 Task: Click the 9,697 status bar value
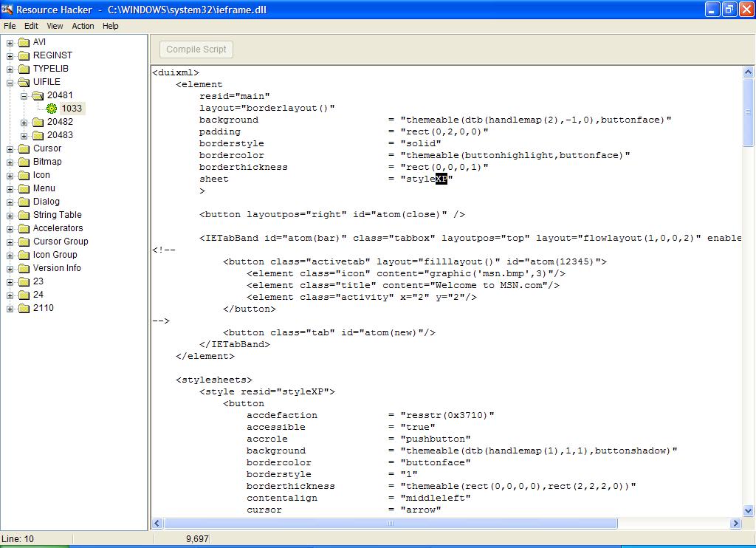pos(197,539)
